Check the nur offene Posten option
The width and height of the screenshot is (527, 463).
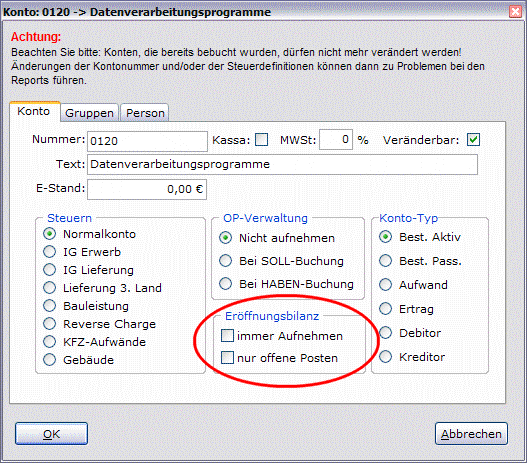pyautogui.click(x=228, y=357)
